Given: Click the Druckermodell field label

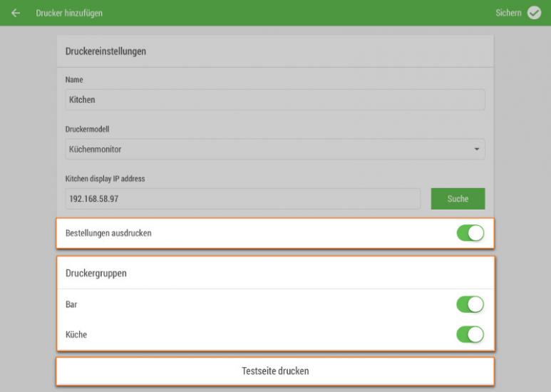Looking at the screenshot, I should tap(87, 129).
